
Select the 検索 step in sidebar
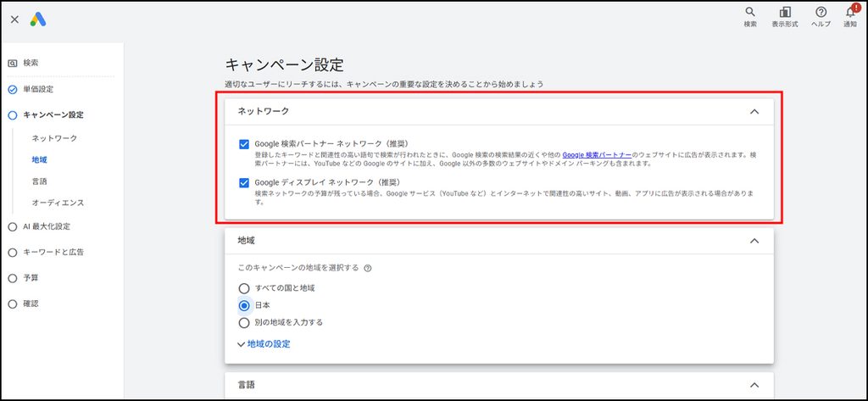tap(31, 63)
